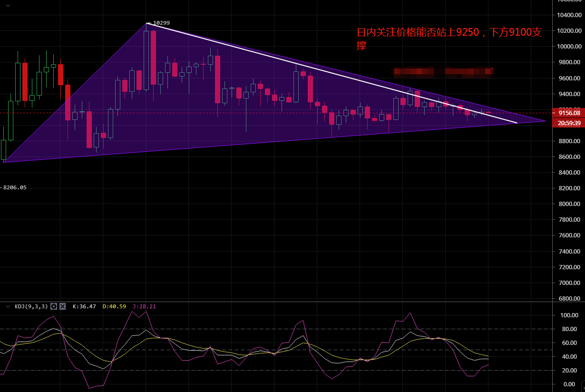Screen dimensions: 585x392
Task: Select the KDJ(9,3,3) indicator title
Action: (x=31, y=306)
